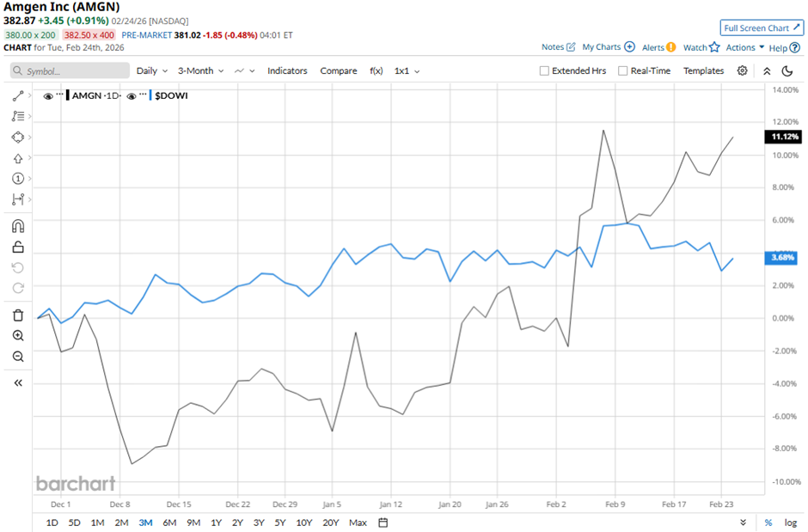The width and height of the screenshot is (808, 532).
Task: Collapse the chart header with double chevron
Action: (x=767, y=71)
